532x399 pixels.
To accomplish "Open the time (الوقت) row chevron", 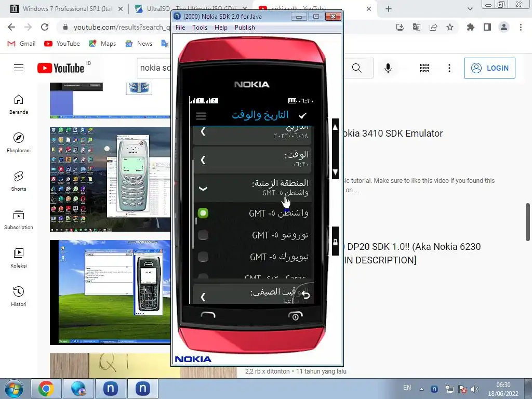I will [x=203, y=159].
